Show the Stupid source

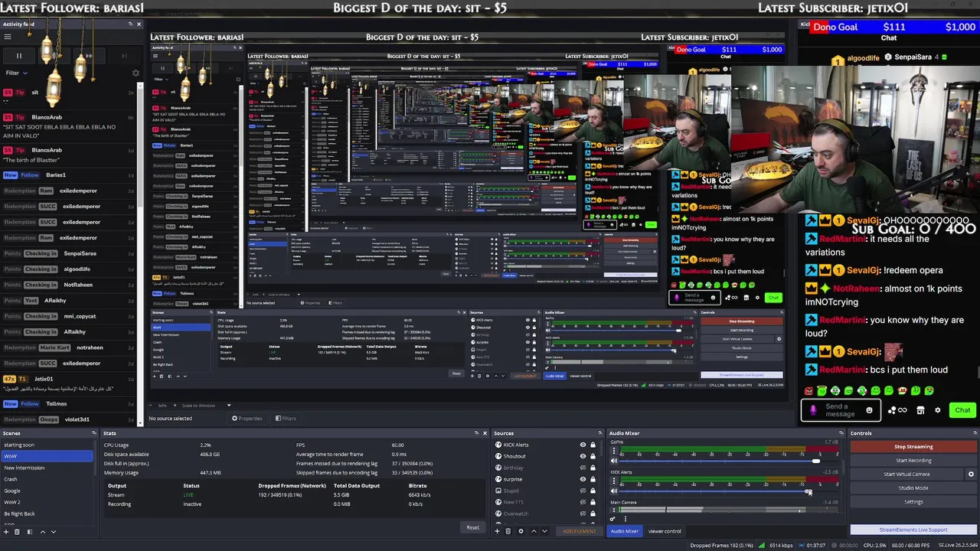tap(583, 491)
